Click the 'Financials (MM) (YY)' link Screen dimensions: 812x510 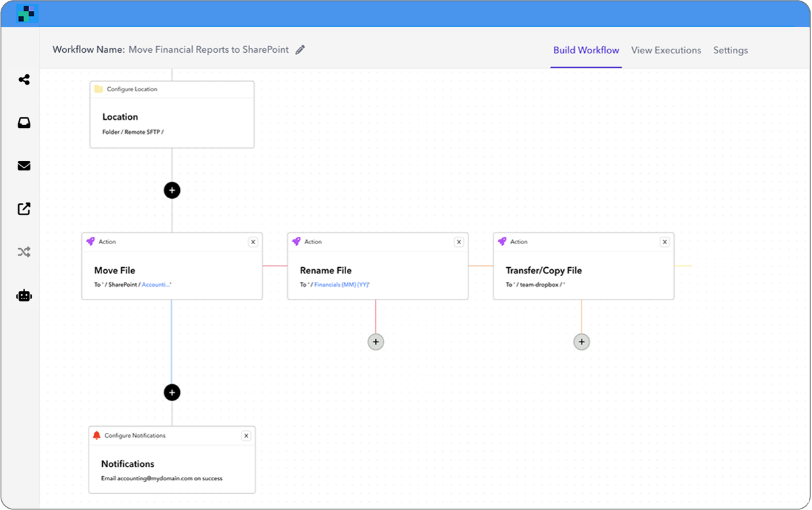point(341,285)
